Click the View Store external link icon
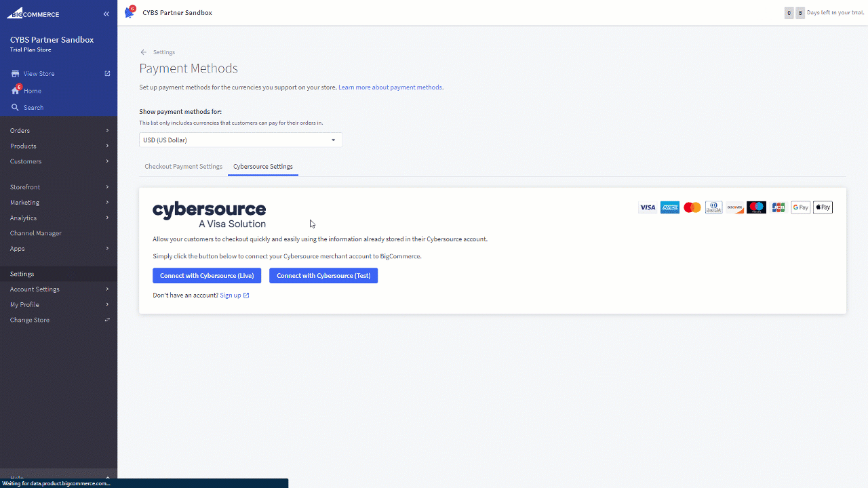The width and height of the screenshot is (868, 488). 107,73
